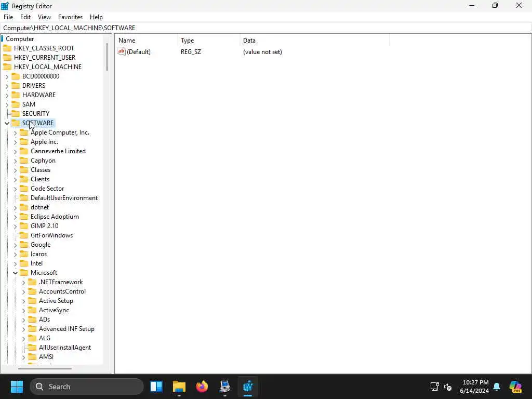The image size is (532, 399).
Task: Open the notification bell in the tray
Action: (497, 387)
